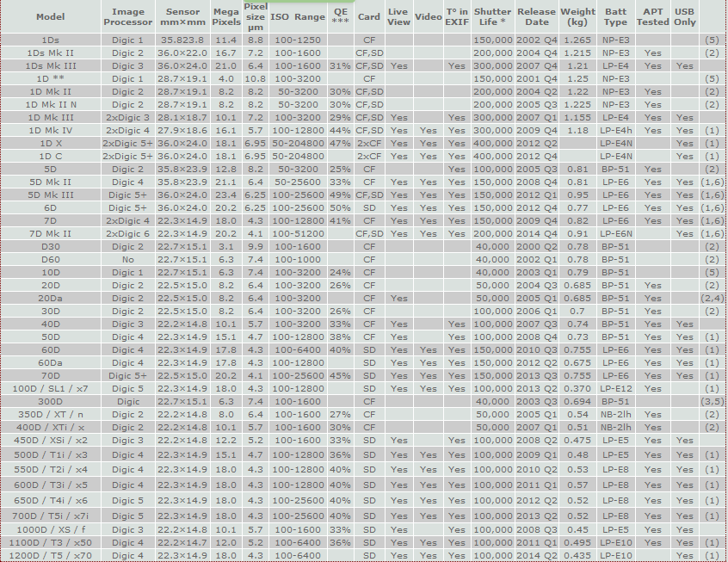Click 'LP-E6N' battery type cell
The height and width of the screenshot is (562, 728).
[x=615, y=233]
